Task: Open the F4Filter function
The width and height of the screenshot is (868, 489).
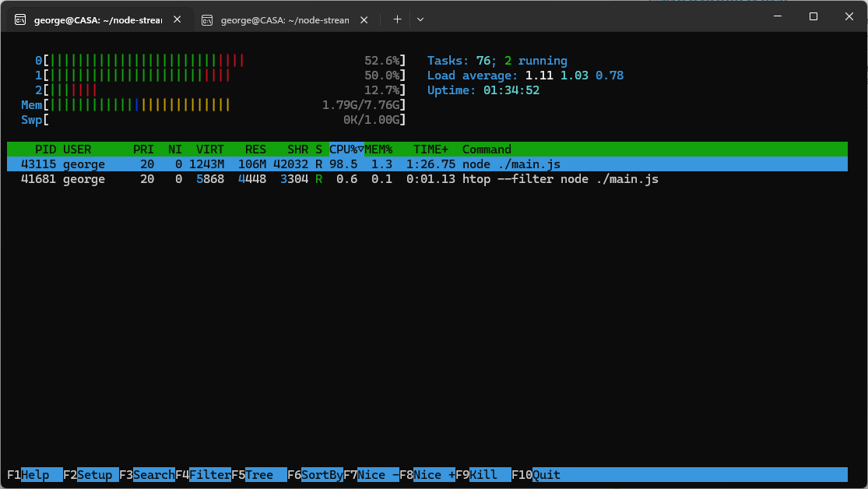Action: click(x=203, y=474)
